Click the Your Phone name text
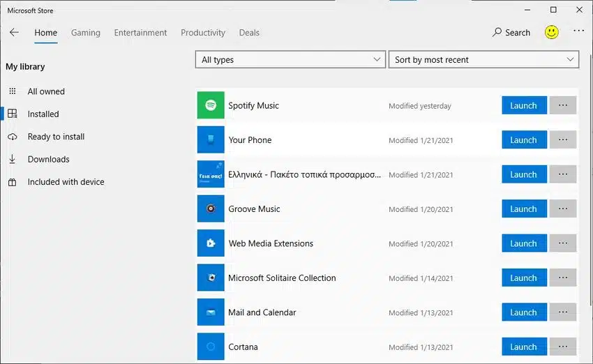This screenshot has width=593, height=364. tap(250, 140)
